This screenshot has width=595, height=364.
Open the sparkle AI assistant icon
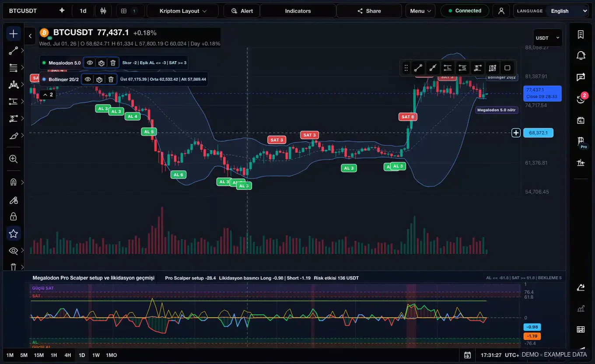tap(62, 11)
